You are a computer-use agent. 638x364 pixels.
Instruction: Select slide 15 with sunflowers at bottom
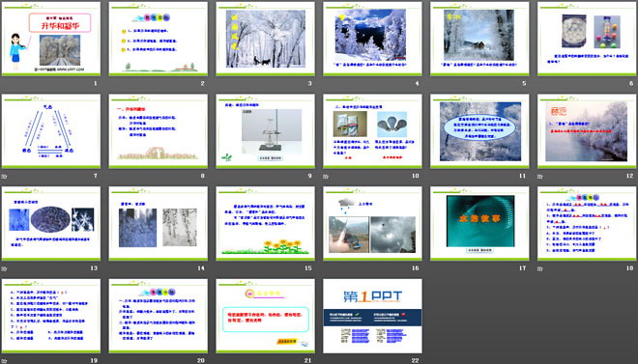(x=265, y=223)
